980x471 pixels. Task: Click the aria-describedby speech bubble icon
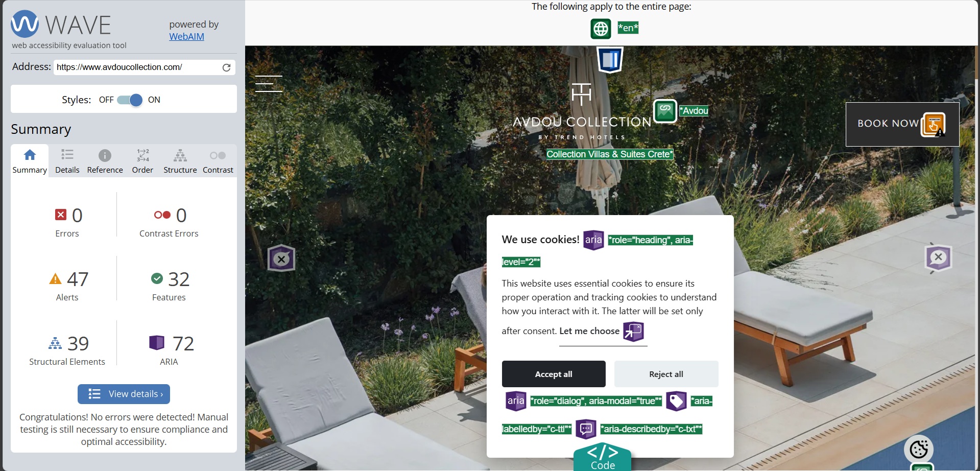(x=586, y=429)
